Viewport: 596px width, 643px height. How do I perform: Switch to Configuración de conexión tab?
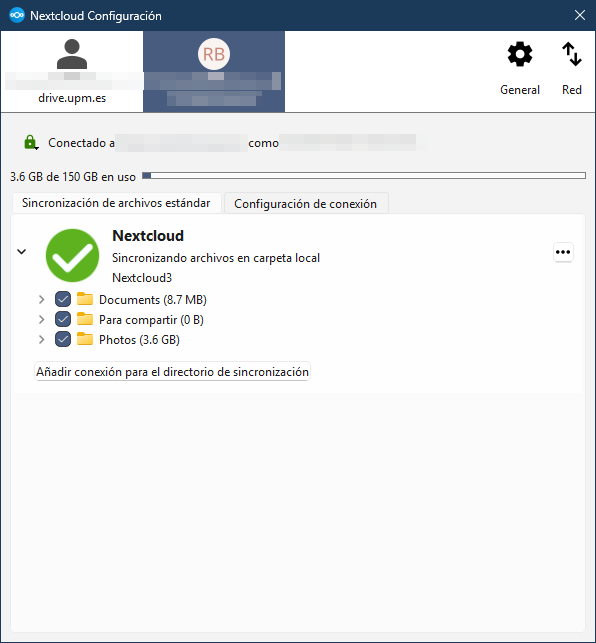tap(306, 203)
